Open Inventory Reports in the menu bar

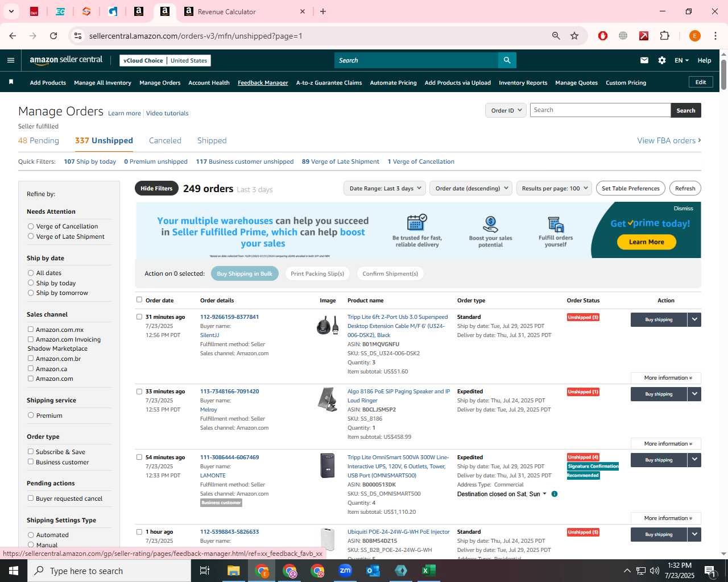pyautogui.click(x=523, y=82)
